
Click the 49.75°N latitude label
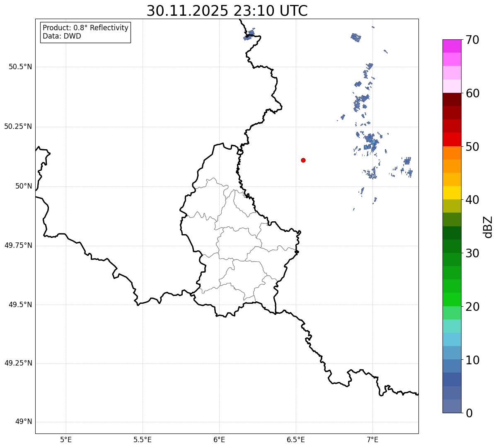click(18, 245)
